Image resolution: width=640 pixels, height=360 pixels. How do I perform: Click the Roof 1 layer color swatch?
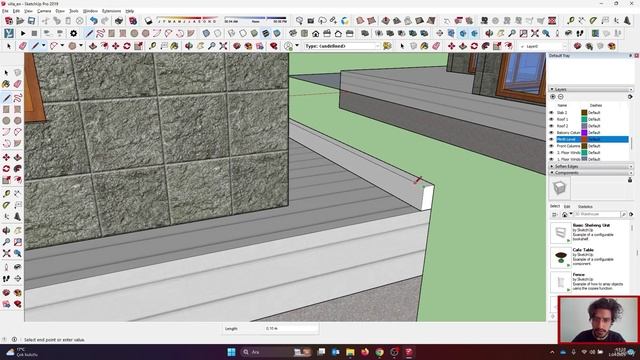pos(584,119)
